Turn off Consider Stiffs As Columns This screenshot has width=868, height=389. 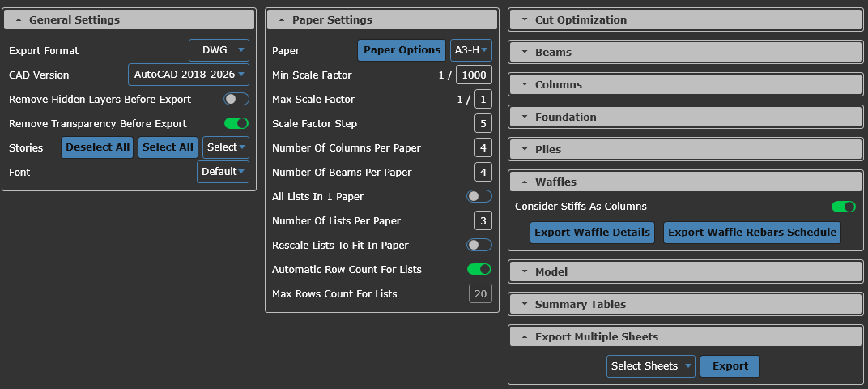[843, 207]
